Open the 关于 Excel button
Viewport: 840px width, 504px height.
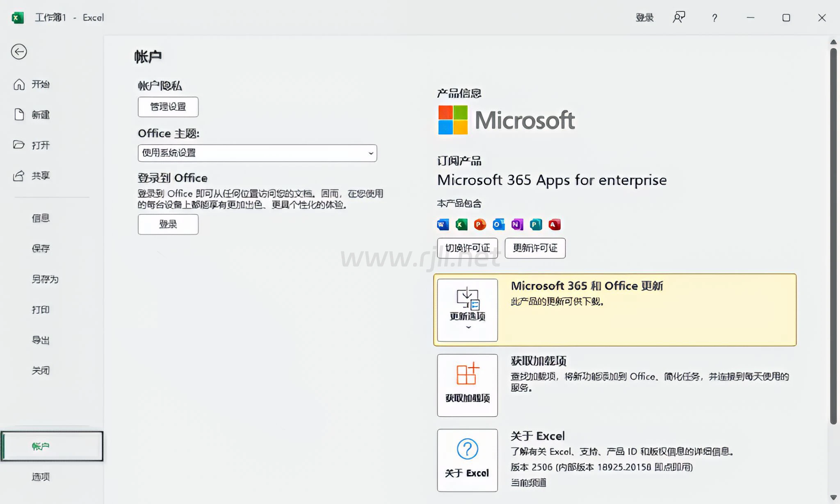pos(467,460)
